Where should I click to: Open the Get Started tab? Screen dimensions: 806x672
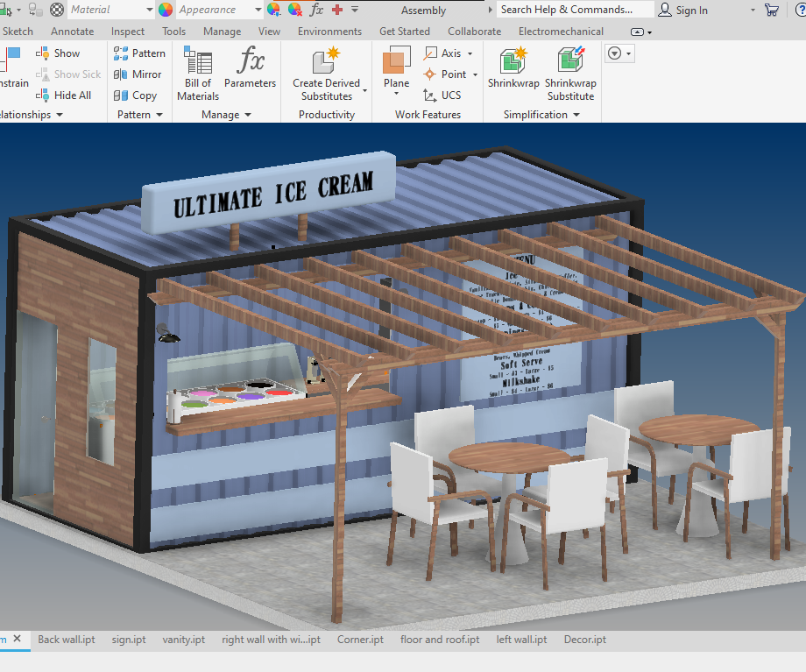point(405,32)
